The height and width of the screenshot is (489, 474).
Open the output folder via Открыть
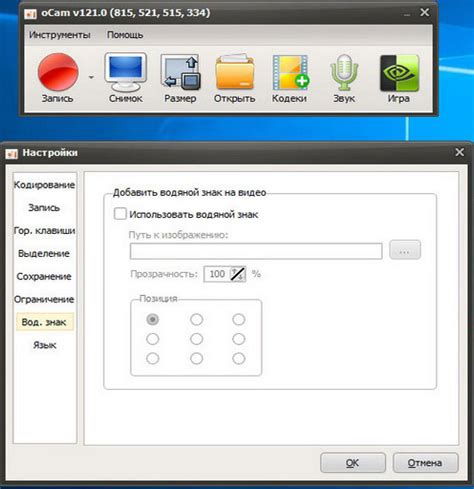click(235, 73)
